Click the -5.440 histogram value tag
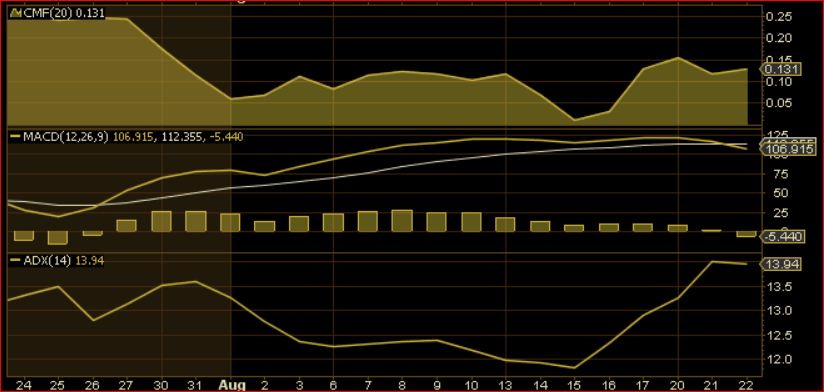Image resolution: width=824 pixels, height=392 pixels. (782, 238)
